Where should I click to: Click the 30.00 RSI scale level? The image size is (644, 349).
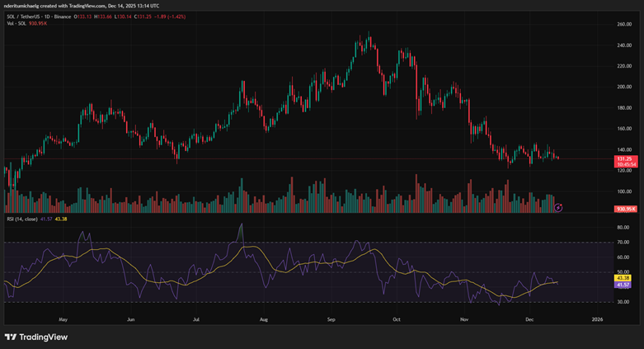[x=623, y=302]
